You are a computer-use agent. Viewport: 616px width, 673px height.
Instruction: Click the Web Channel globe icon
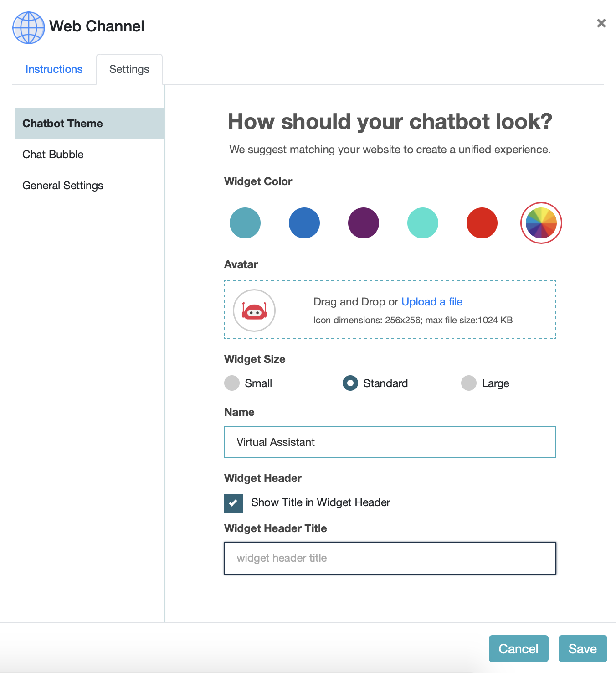(x=28, y=27)
